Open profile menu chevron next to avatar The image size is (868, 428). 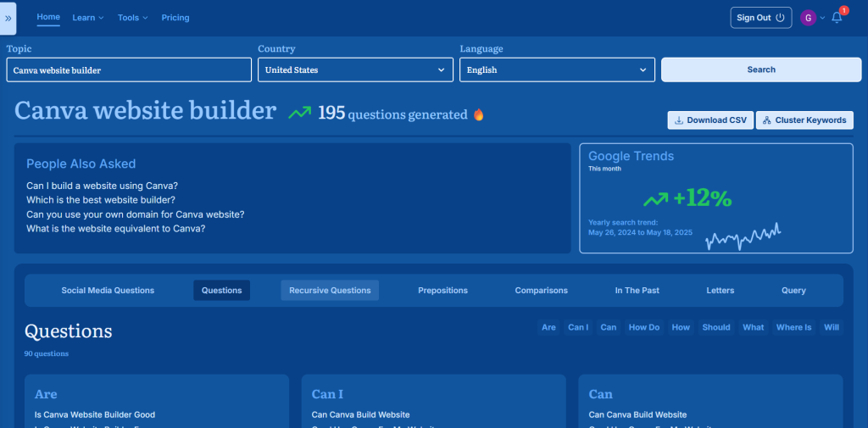click(x=822, y=18)
